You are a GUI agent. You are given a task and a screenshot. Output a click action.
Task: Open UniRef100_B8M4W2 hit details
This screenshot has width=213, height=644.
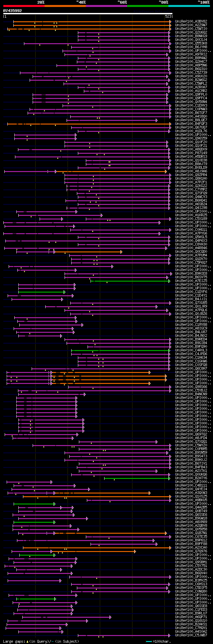click(x=191, y=58)
